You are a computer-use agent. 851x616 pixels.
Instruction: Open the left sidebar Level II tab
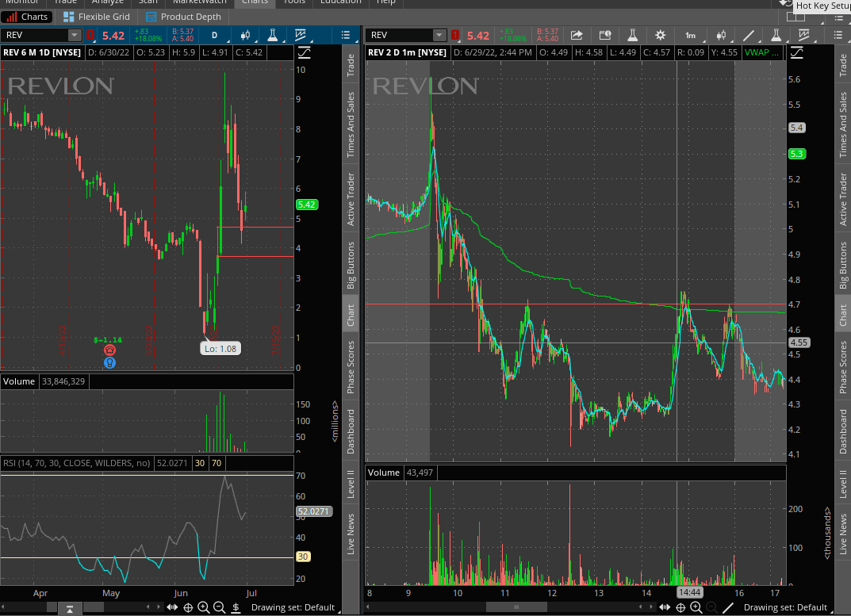(351, 483)
